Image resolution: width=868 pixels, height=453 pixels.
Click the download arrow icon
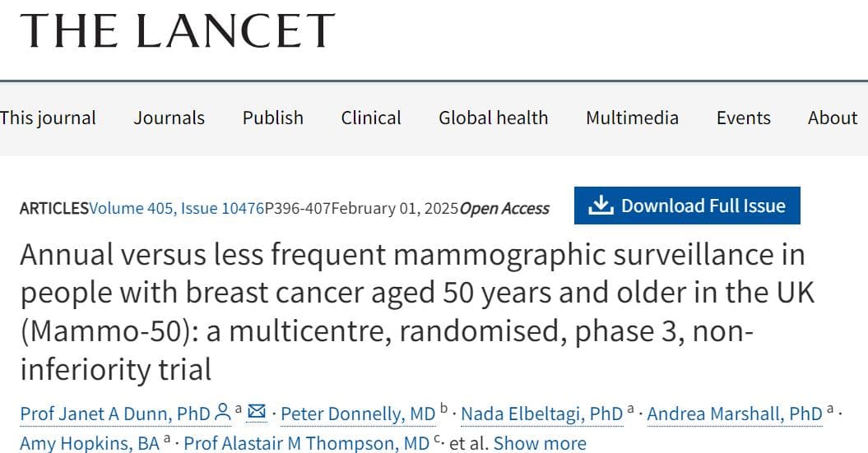point(601,206)
